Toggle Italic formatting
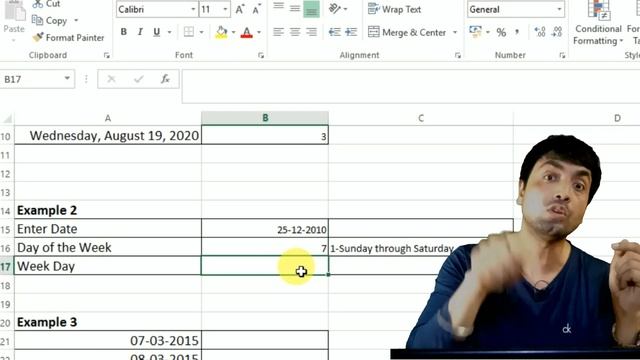This screenshot has width=640, height=360. (140, 32)
